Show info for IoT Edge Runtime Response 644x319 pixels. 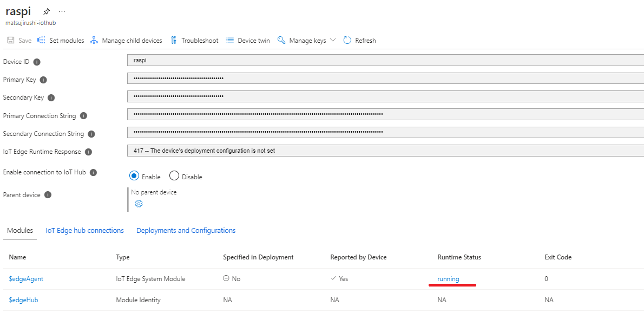tap(88, 152)
